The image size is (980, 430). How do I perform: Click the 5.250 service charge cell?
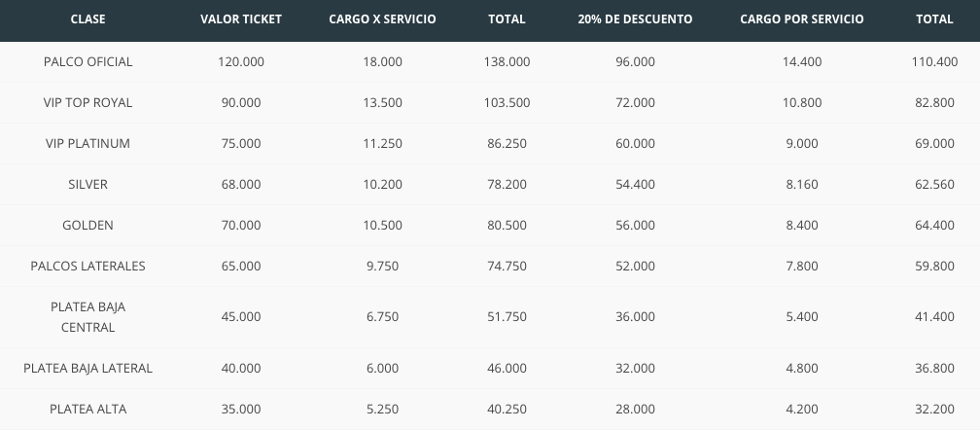click(x=382, y=410)
